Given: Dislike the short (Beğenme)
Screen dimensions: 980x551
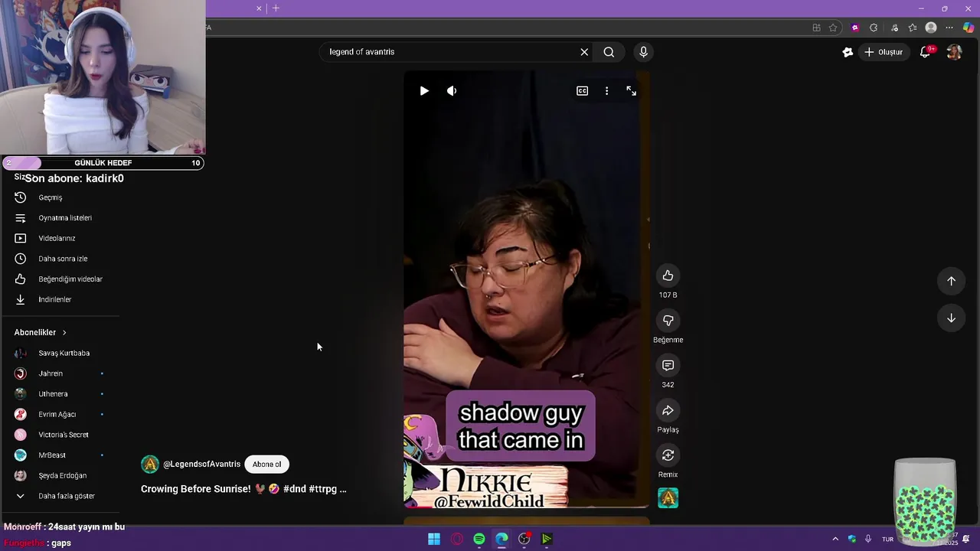Looking at the screenshot, I should click(x=668, y=321).
